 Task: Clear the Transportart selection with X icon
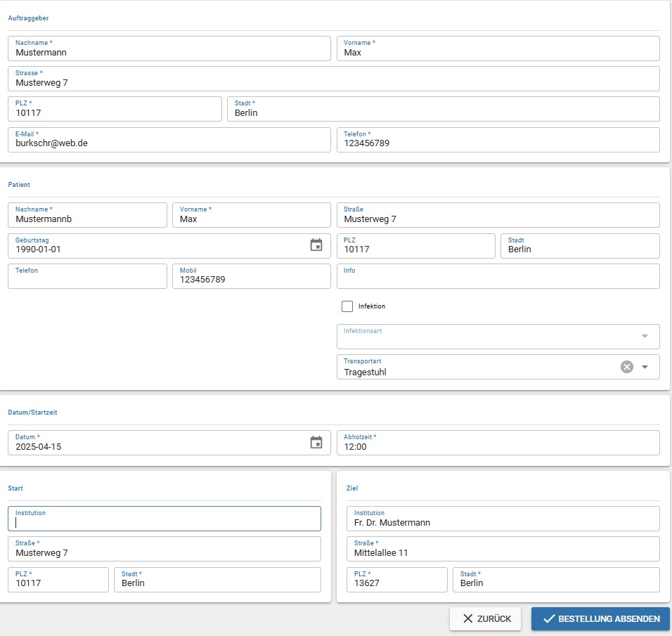pyautogui.click(x=626, y=367)
